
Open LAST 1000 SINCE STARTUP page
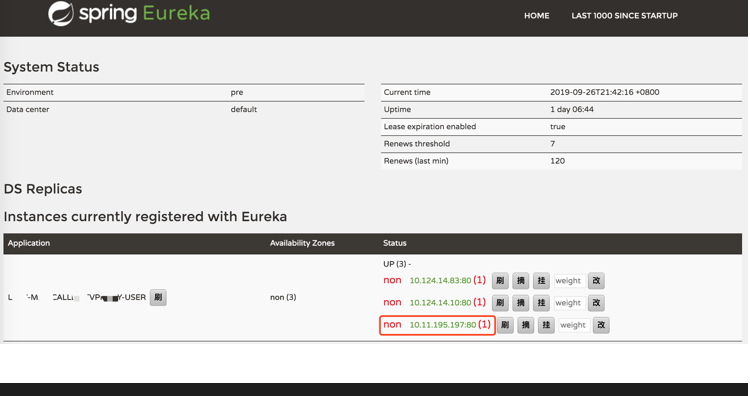[624, 16]
